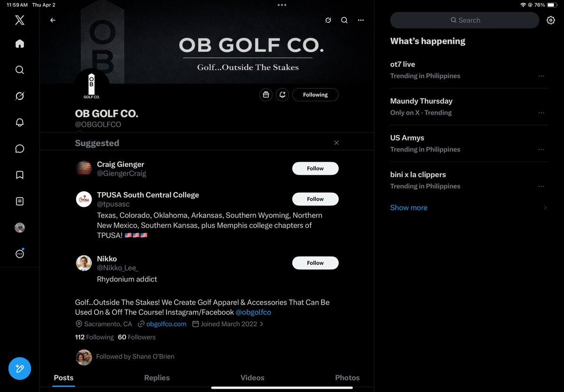Screen dimensions: 564x392
Task: Switch to the Photos tab
Action: pos(347,378)
